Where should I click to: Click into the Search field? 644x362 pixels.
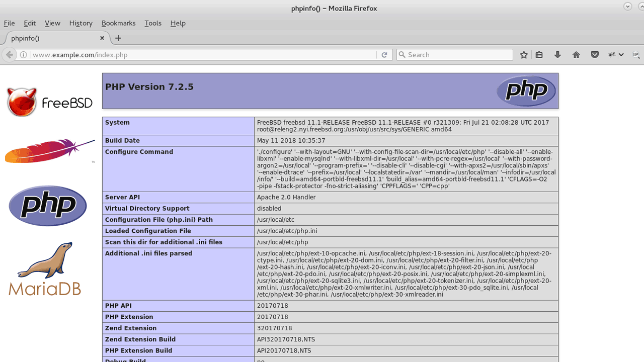click(x=454, y=55)
